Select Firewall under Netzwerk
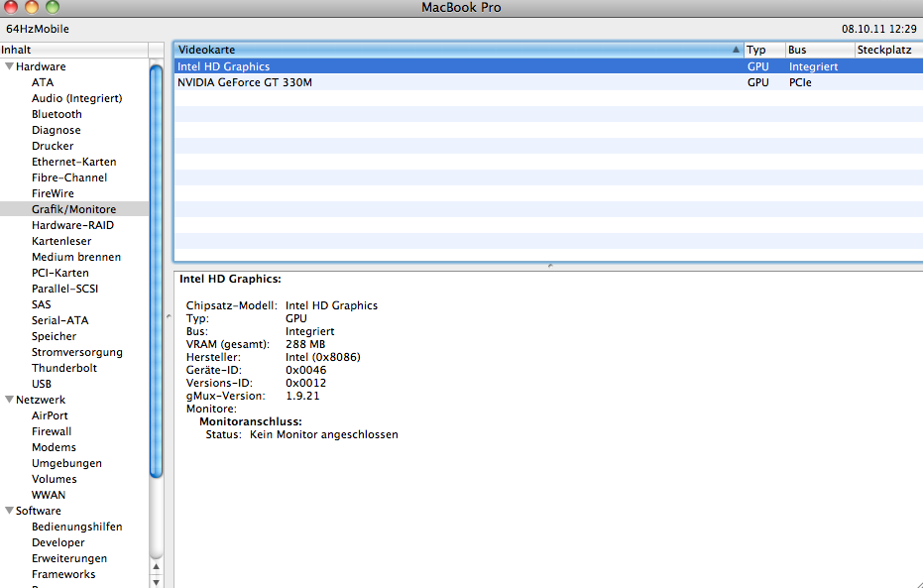This screenshot has height=588, width=923. click(52, 431)
